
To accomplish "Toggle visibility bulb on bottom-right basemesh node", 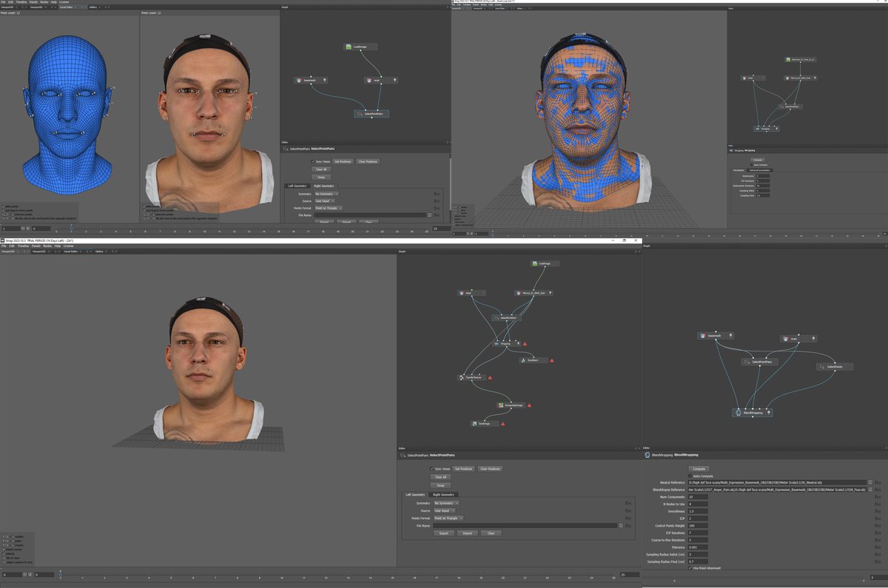I will pyautogui.click(x=732, y=336).
